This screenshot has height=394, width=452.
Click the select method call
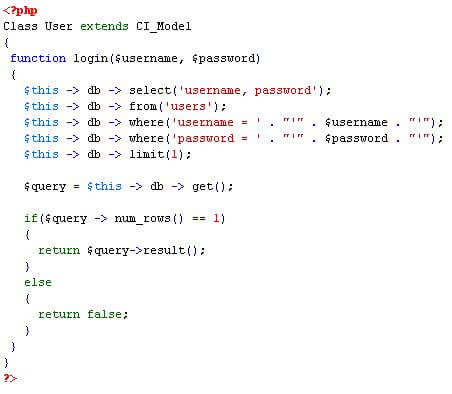point(150,90)
